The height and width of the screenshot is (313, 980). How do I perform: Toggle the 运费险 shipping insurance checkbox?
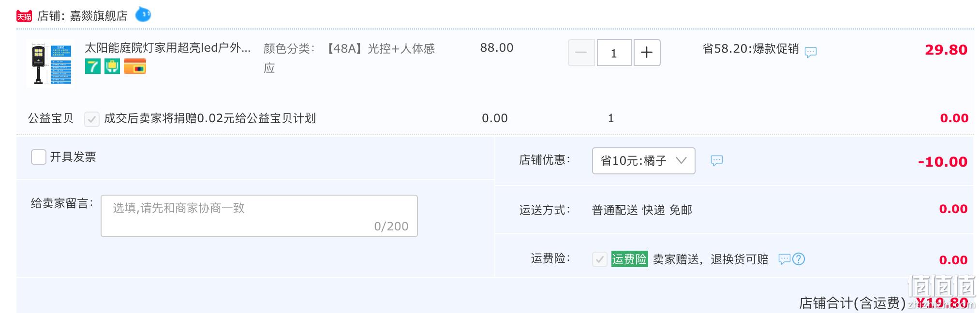pos(600,259)
